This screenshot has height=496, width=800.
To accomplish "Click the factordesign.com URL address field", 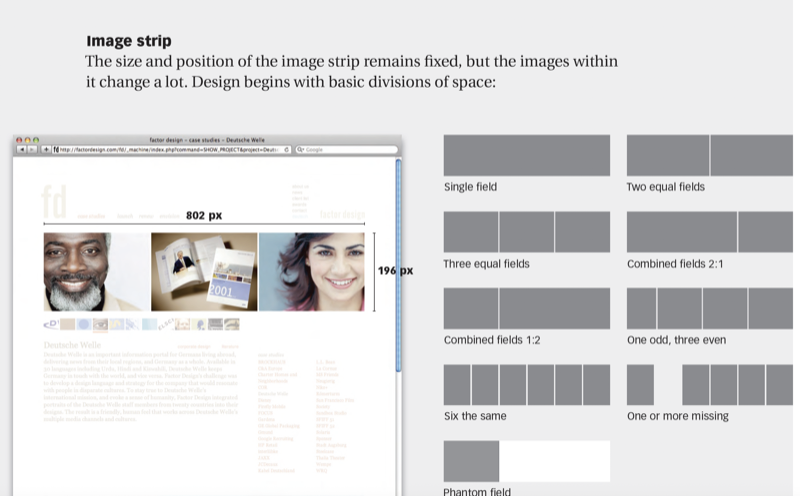I will (x=170, y=150).
